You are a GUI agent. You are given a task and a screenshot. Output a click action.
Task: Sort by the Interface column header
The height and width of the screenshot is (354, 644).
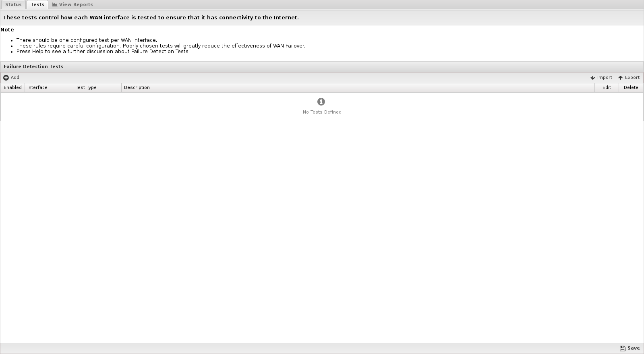click(37, 87)
